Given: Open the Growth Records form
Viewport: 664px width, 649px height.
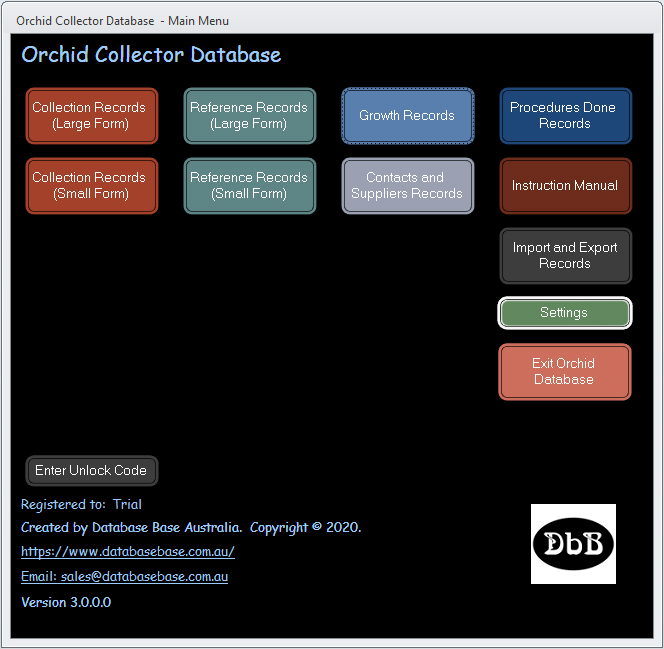Looking at the screenshot, I should point(408,116).
